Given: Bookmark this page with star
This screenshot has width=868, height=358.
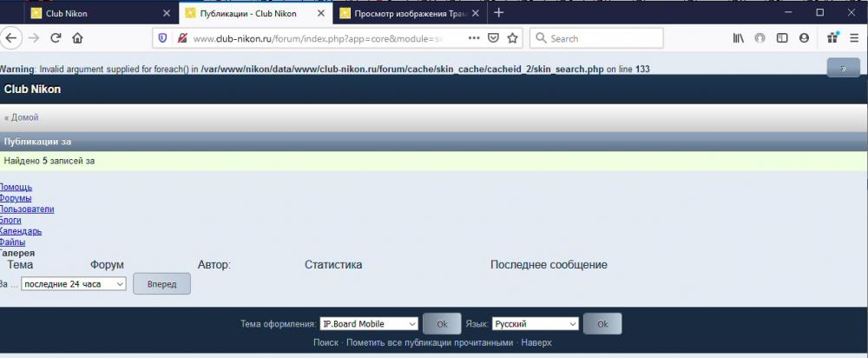Looking at the screenshot, I should (x=513, y=38).
